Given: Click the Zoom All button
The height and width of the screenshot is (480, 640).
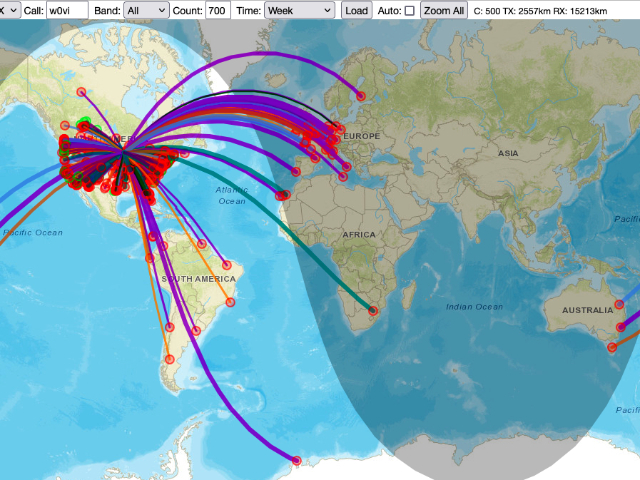Looking at the screenshot, I should pyautogui.click(x=443, y=10).
